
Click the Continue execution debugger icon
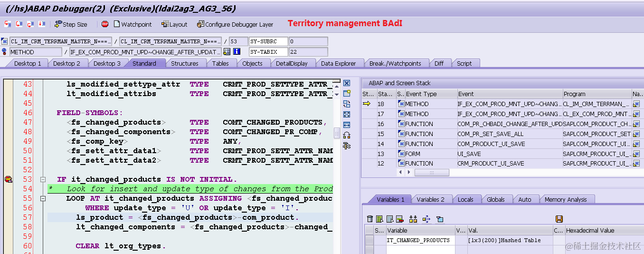[42, 24]
